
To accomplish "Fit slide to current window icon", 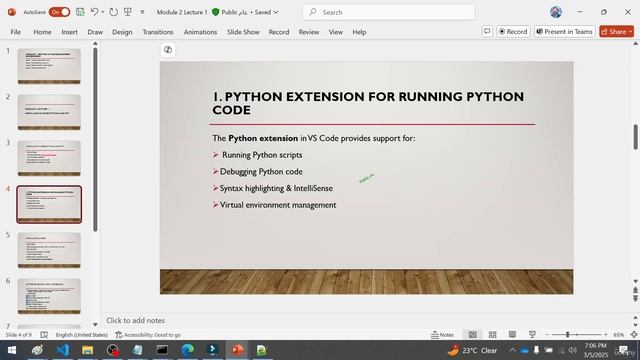I will (634, 335).
